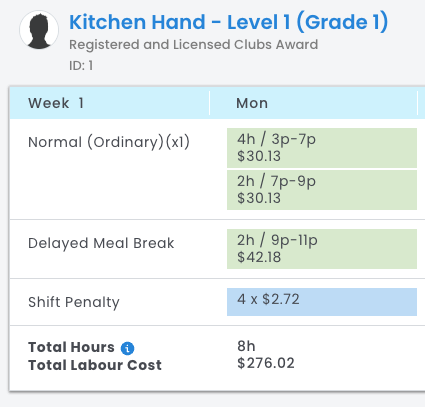The width and height of the screenshot is (425, 407).
Task: Click the $30.13 rate in 3p-7p block
Action: 259,156
